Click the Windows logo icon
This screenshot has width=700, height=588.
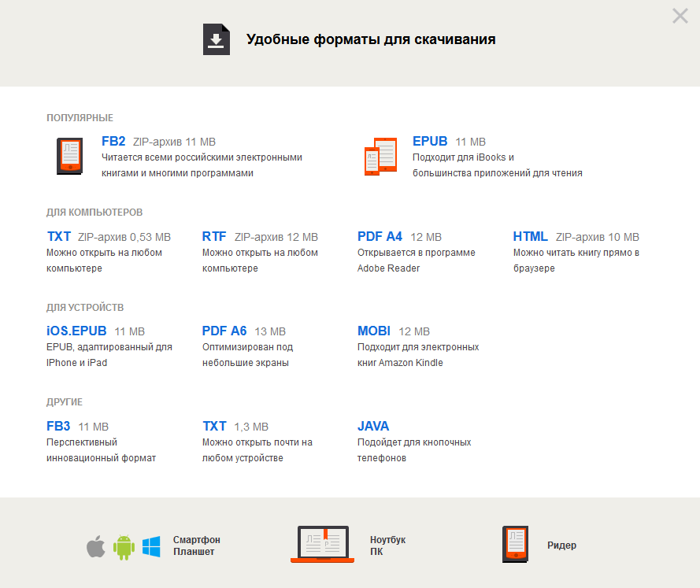151,546
